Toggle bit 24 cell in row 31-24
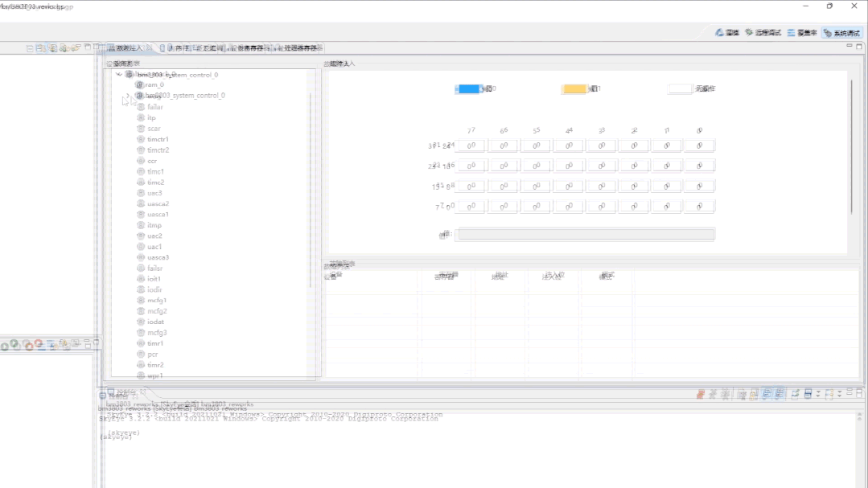 tap(699, 146)
